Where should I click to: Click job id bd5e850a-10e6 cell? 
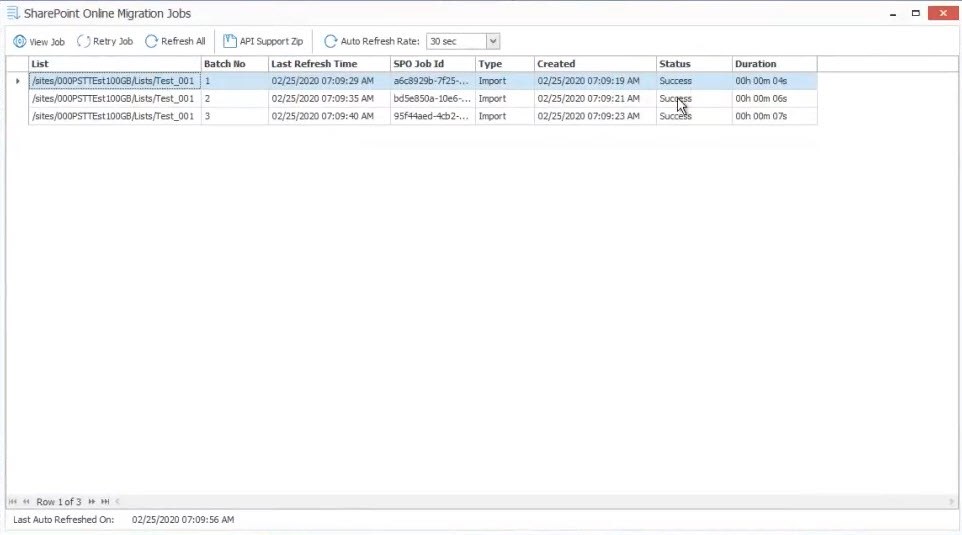[433, 99]
